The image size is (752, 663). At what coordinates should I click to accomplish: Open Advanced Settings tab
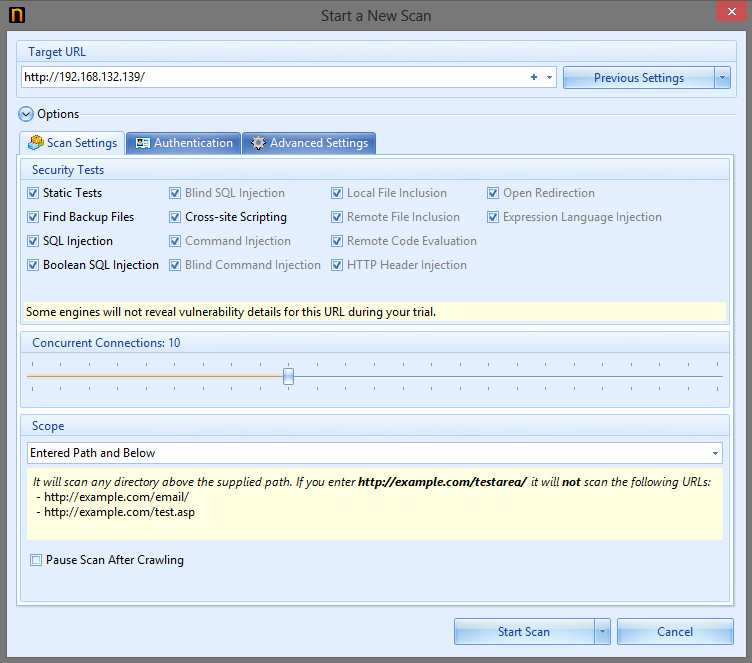coord(309,143)
